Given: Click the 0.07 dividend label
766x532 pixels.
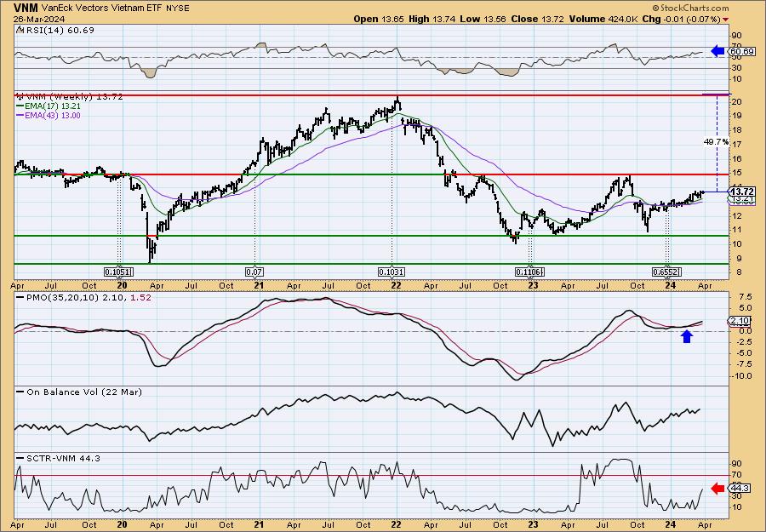Looking at the screenshot, I should (x=255, y=272).
